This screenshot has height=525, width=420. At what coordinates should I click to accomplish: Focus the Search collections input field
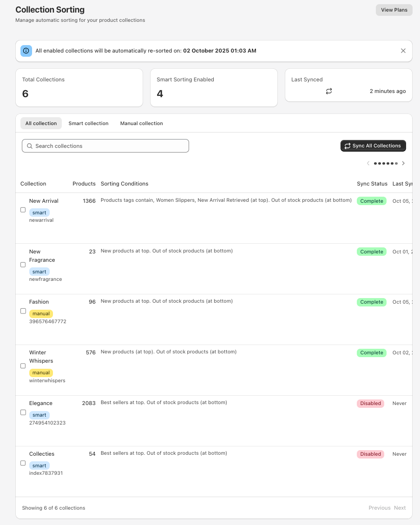click(x=109, y=146)
